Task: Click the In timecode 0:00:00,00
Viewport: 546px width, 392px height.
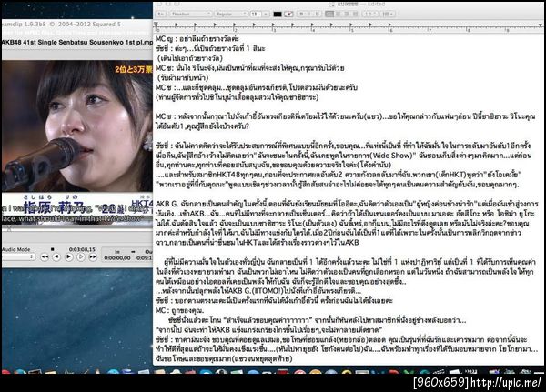Action: tap(117, 258)
